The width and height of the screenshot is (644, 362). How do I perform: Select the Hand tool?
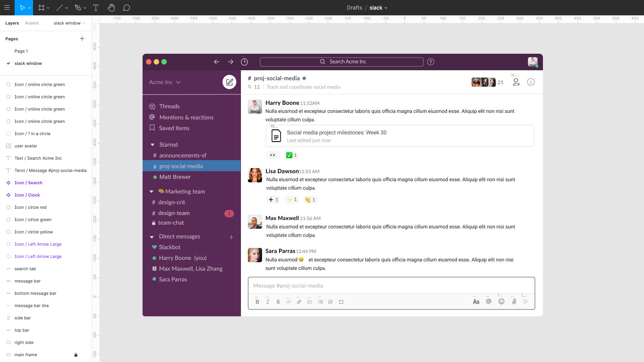pos(111,8)
